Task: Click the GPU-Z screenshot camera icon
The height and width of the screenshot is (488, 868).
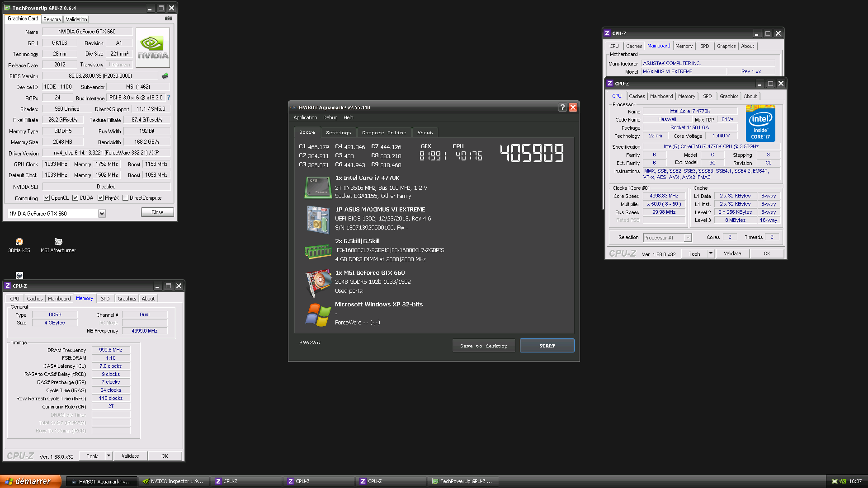Action: [x=169, y=19]
